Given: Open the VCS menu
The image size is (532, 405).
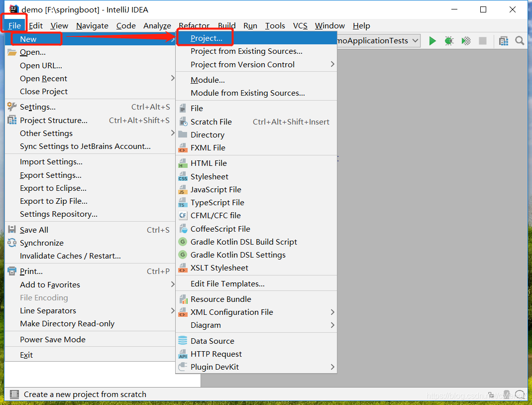Looking at the screenshot, I should (x=300, y=26).
